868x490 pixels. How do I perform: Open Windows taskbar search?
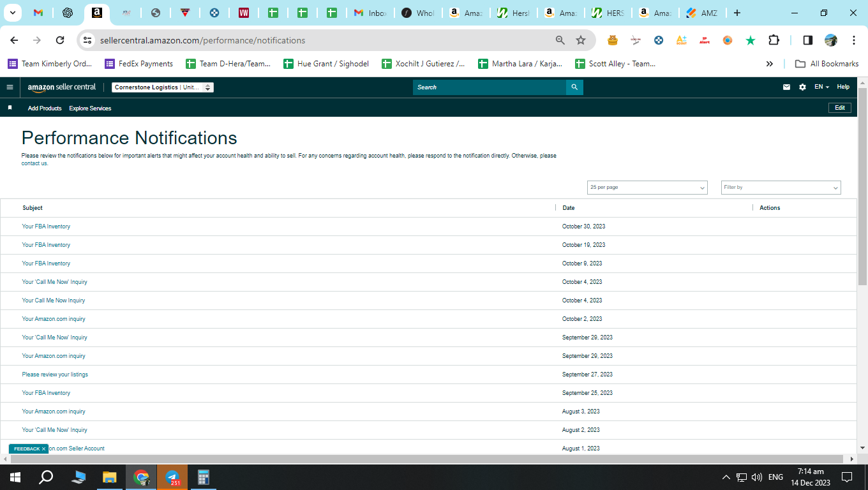pyautogui.click(x=46, y=477)
